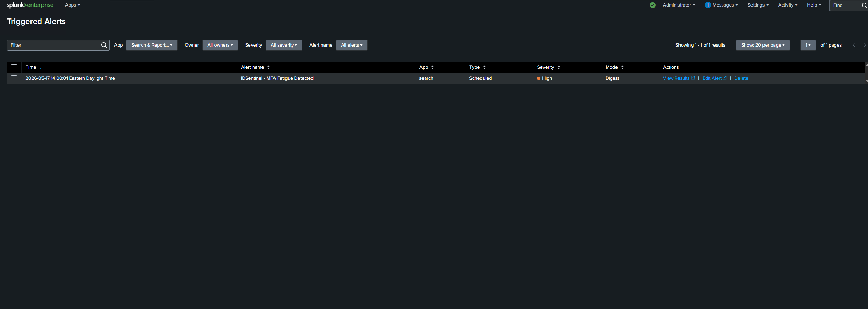Sort by Mode column header

(x=614, y=67)
